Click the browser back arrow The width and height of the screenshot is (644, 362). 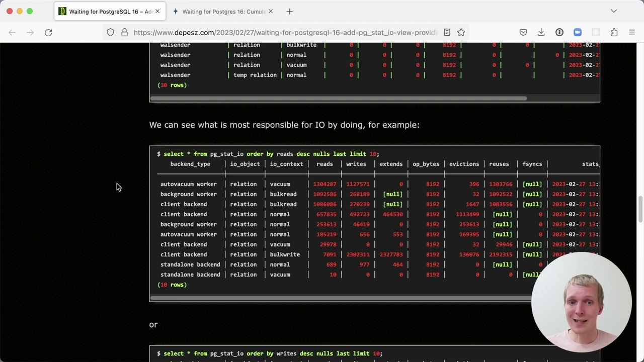tap(12, 32)
